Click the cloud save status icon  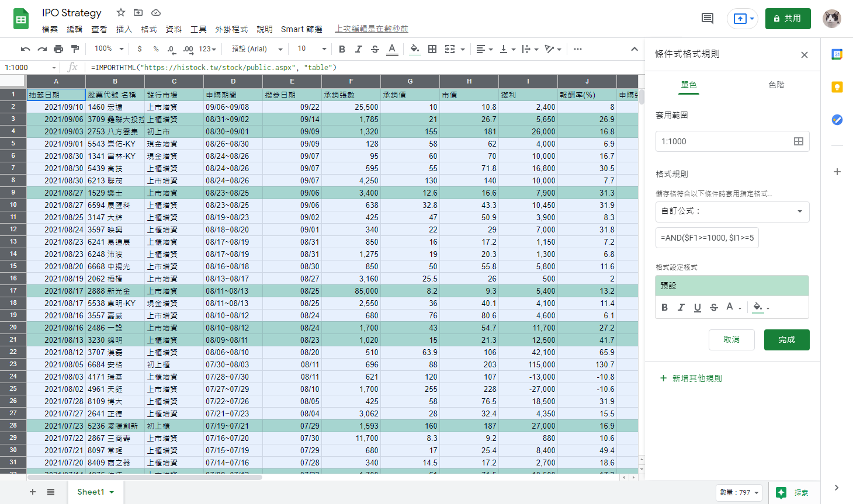[156, 12]
